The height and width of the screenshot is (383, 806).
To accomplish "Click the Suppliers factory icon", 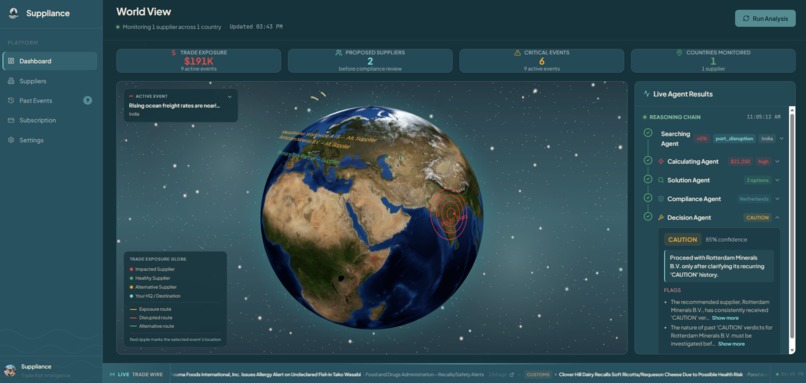I will click(x=11, y=81).
